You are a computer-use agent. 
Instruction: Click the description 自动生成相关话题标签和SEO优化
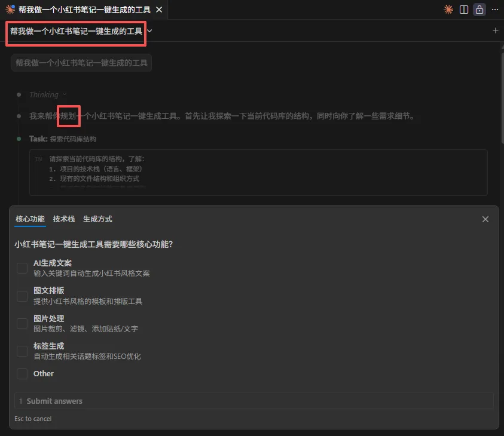(x=87, y=357)
